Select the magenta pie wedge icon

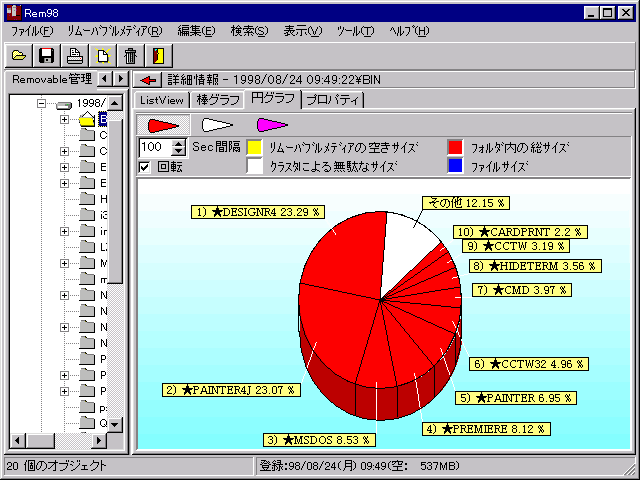tap(272, 125)
